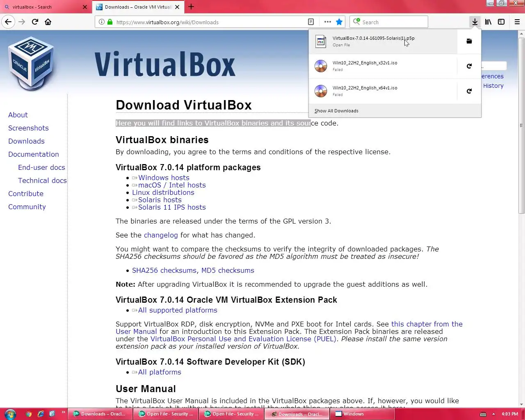The width and height of the screenshot is (525, 420).
Task: Open the VirtualBox-7.0.14-161095-Solaris(1).p5p download
Action: coord(383,41)
